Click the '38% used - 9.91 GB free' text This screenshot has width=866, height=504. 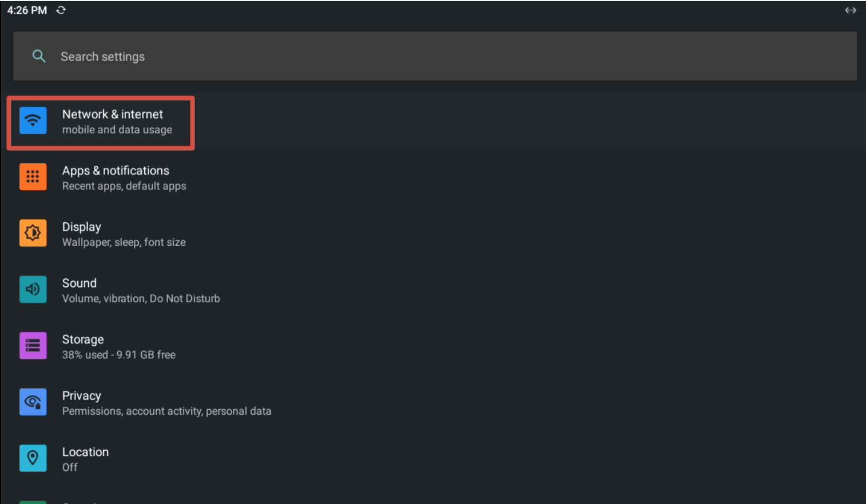pyautogui.click(x=119, y=355)
